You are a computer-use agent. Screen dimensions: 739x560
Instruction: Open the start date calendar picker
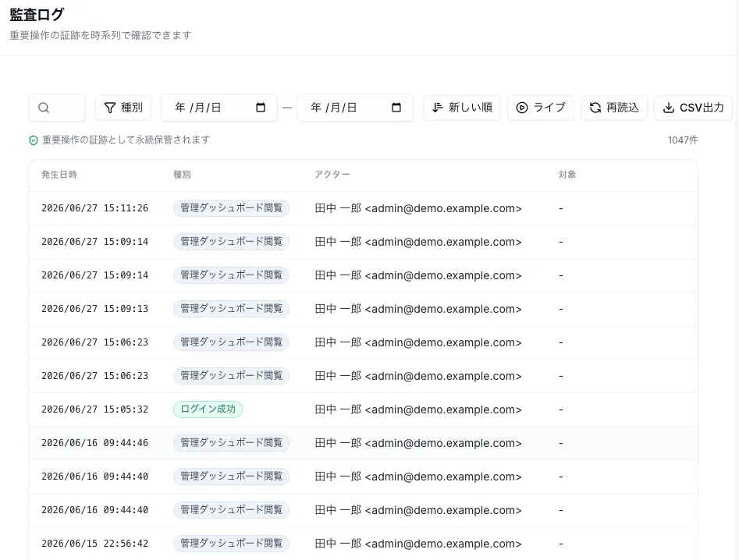coord(260,108)
